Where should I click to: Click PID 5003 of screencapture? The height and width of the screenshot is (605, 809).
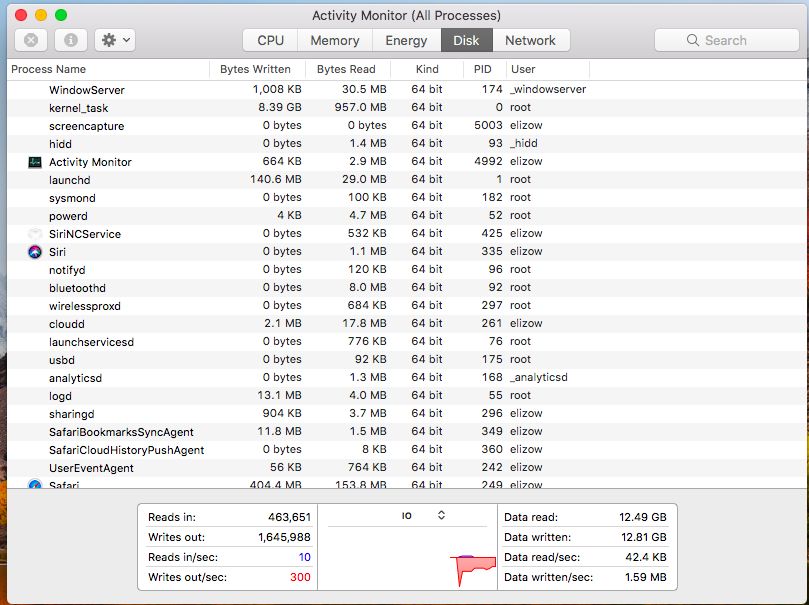pyautogui.click(x=488, y=125)
